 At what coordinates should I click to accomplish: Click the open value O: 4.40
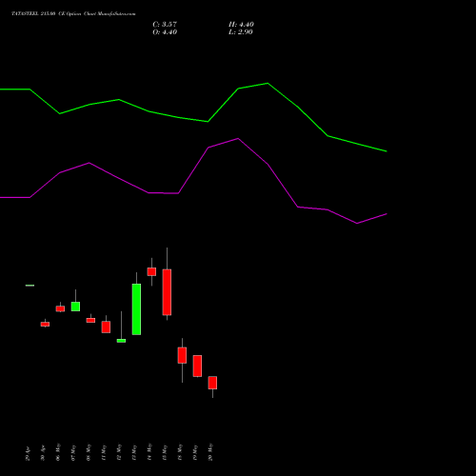(x=165, y=32)
